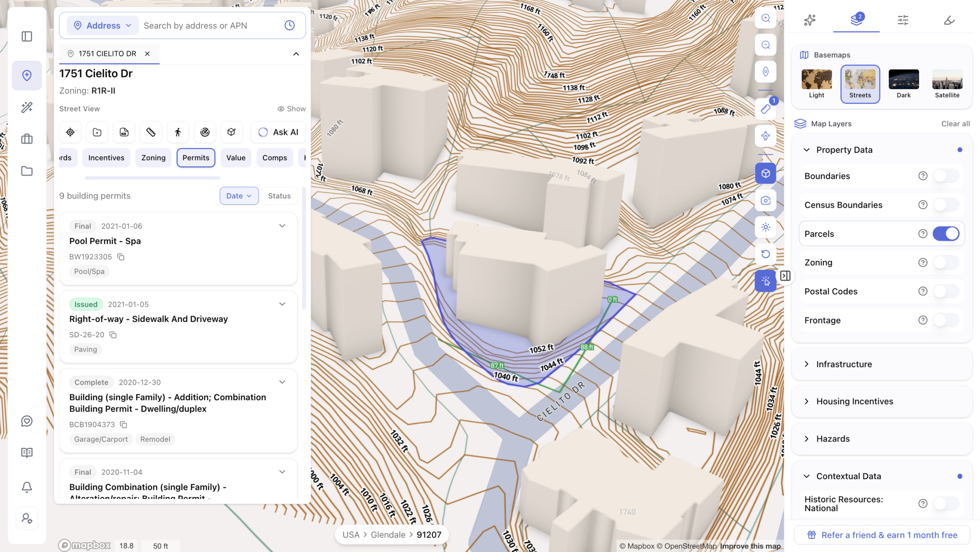
Task: Sort permits by Status
Action: 279,196
